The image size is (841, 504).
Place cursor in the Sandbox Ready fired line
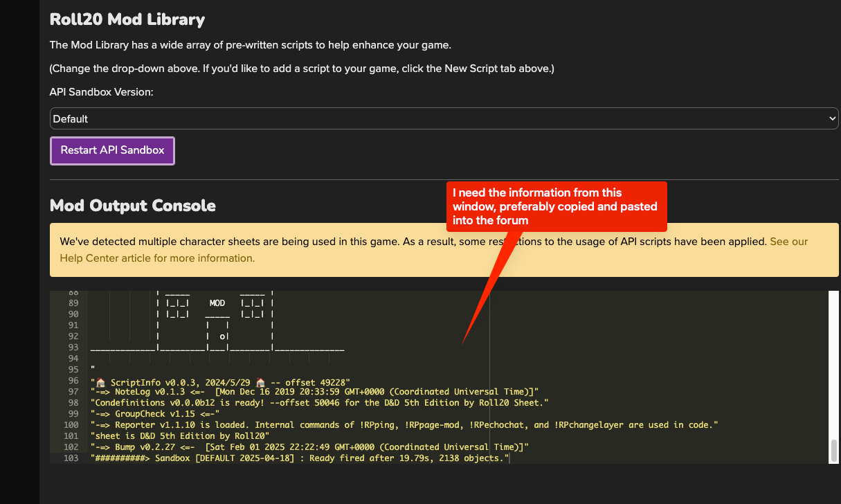[x=300, y=458]
